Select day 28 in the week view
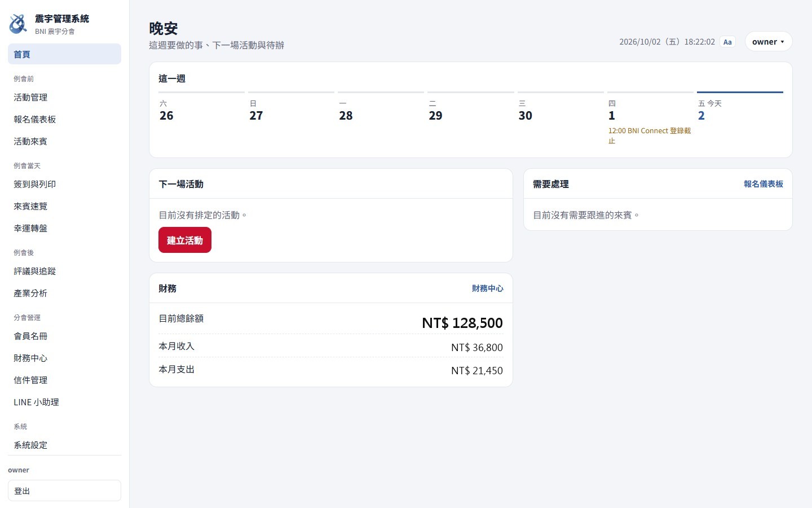Screen dimensions: 812x508 (x=381, y=119)
